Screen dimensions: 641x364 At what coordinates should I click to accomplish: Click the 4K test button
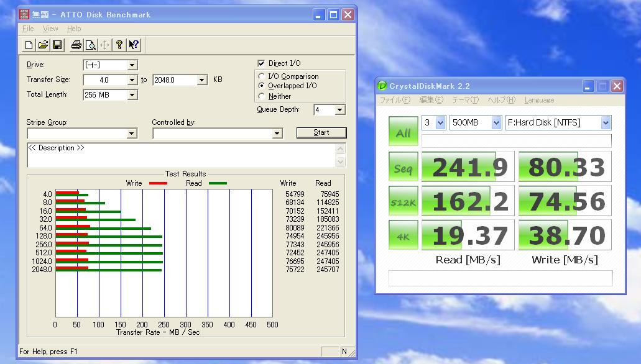click(x=404, y=235)
